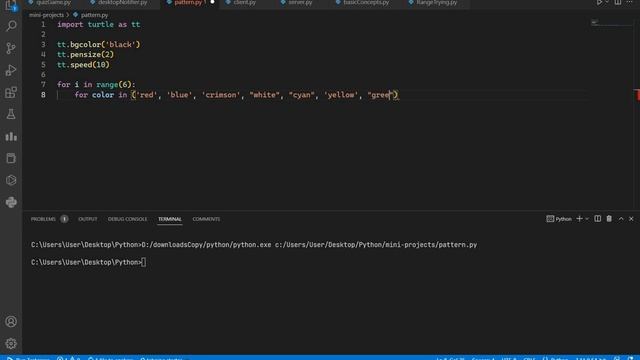Viewport: 640px width, 360px height.
Task: Click mini-projects breadcrumb
Action: [47, 15]
